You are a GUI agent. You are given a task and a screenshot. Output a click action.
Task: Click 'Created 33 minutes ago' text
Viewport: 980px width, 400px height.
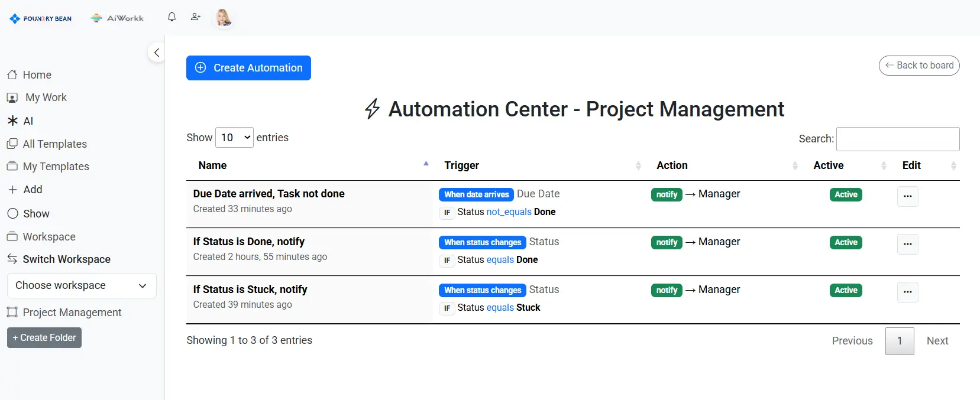coord(242,209)
